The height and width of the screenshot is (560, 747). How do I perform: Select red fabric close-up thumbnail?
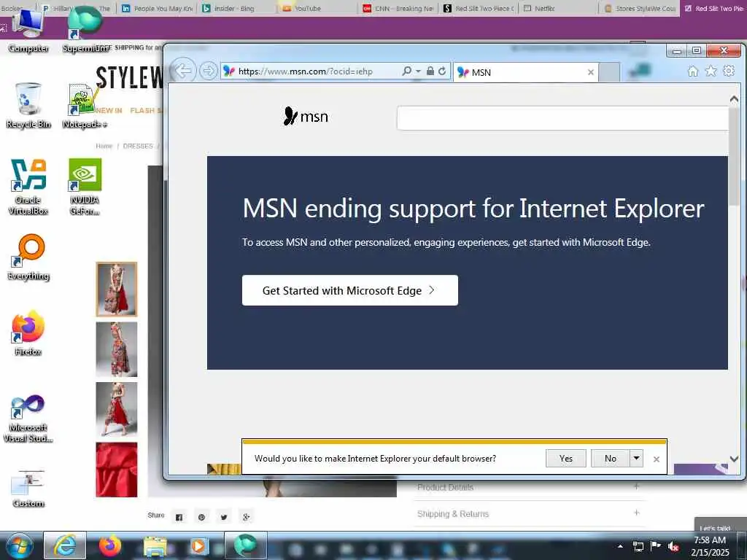tap(116, 470)
